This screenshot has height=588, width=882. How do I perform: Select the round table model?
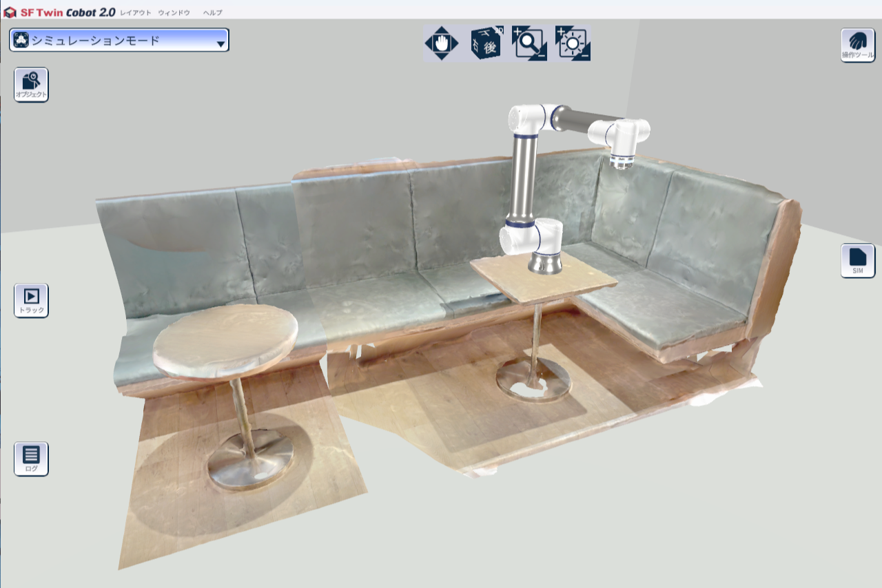pos(227,337)
